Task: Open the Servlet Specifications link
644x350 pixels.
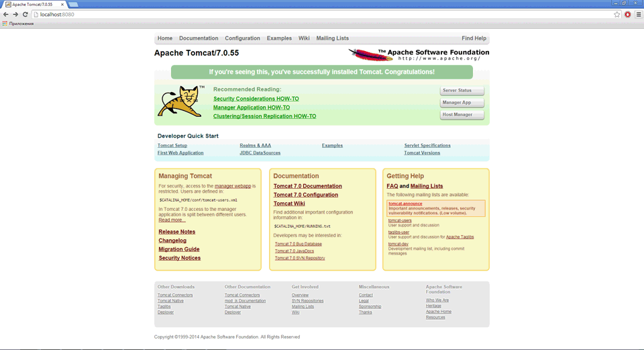Action: coord(427,146)
